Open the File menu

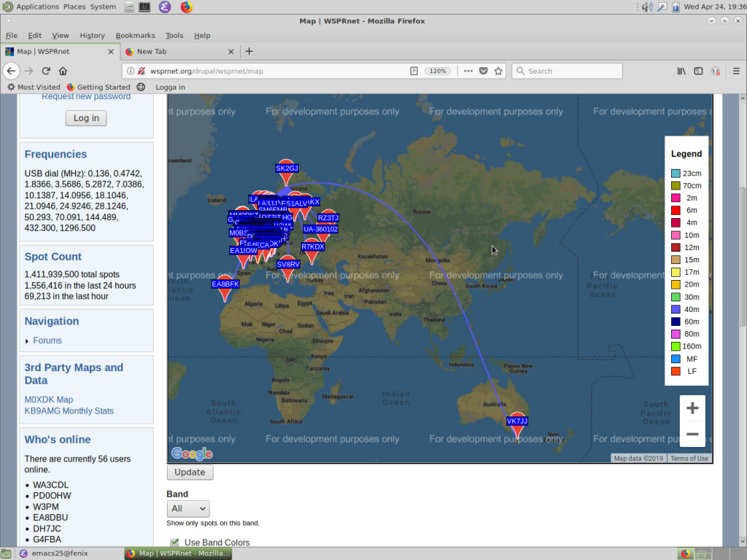tap(12, 35)
